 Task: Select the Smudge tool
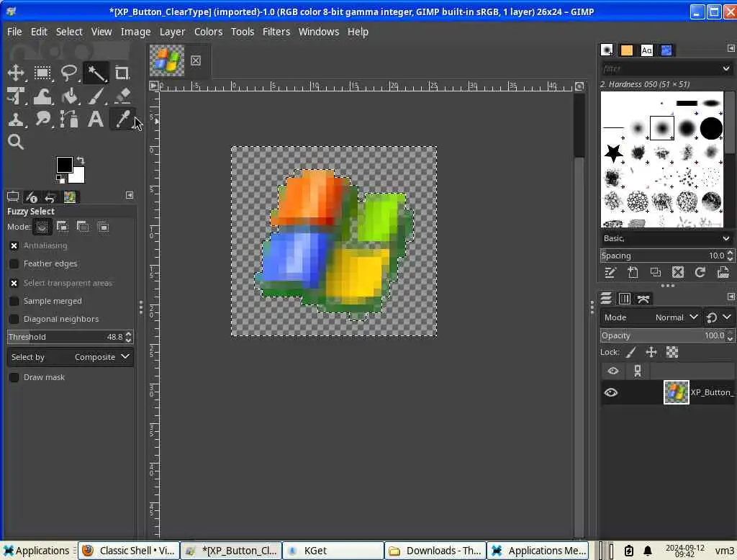pyautogui.click(x=42, y=119)
